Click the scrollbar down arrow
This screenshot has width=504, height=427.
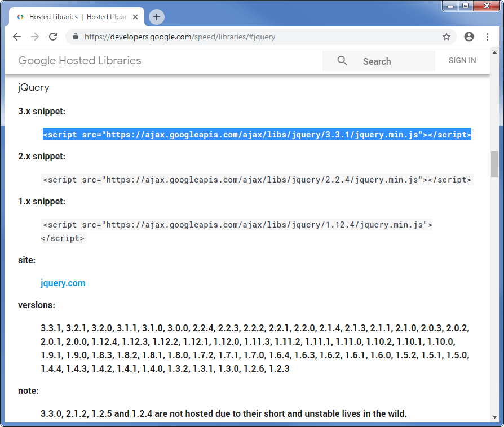pyautogui.click(x=494, y=417)
